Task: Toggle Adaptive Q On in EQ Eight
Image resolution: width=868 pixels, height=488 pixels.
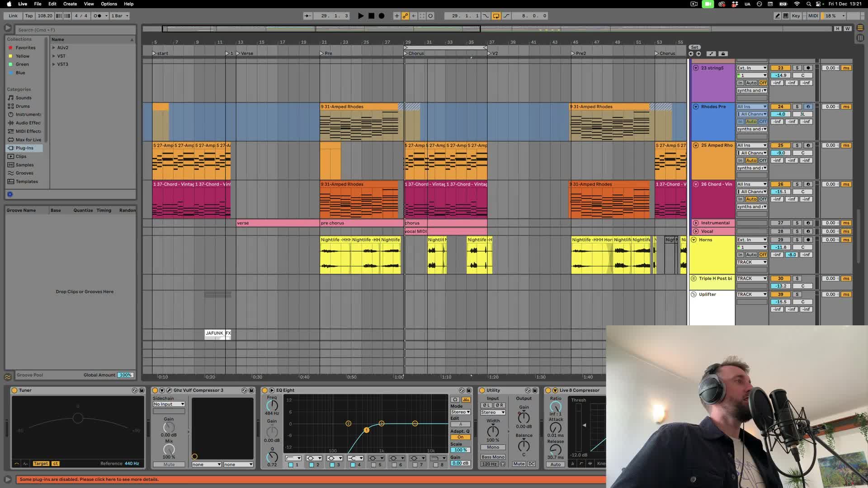Action: coord(460,437)
